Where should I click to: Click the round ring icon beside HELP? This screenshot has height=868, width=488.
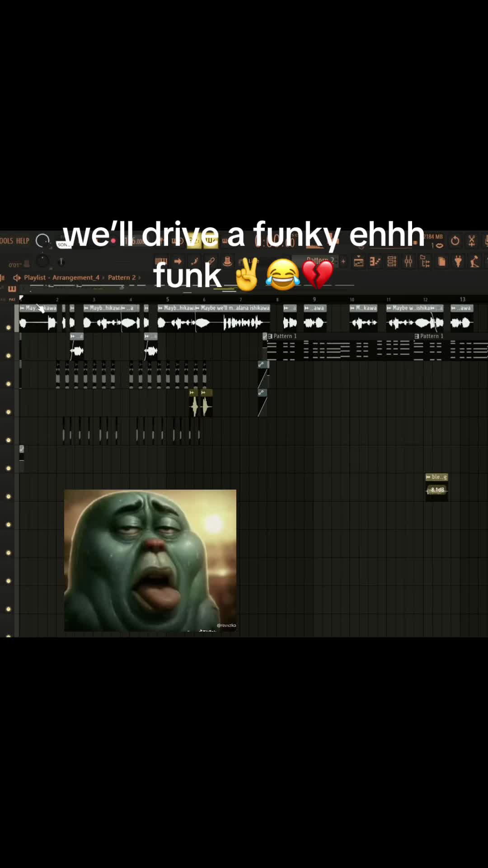click(42, 241)
